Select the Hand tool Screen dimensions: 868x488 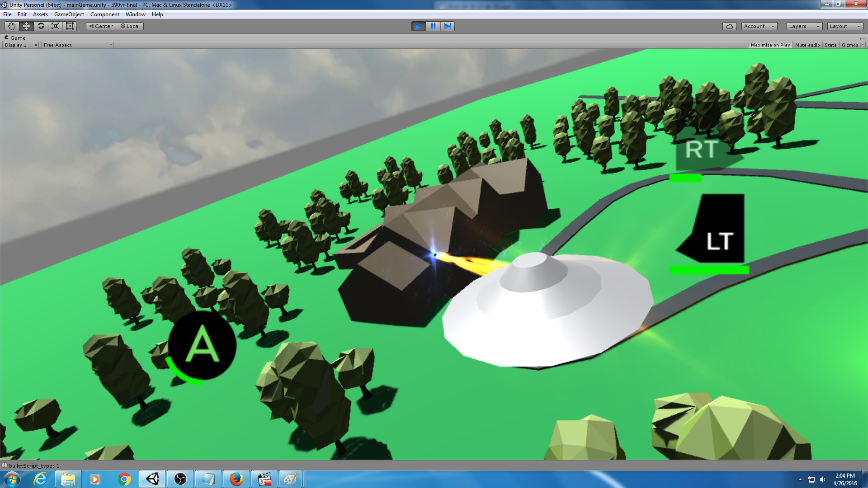click(x=12, y=26)
